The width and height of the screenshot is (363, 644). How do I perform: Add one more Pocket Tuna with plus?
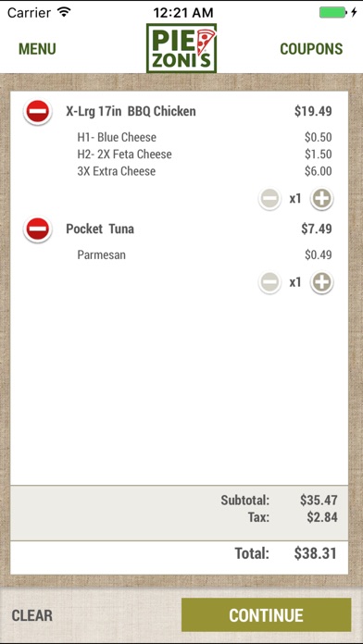click(x=321, y=282)
